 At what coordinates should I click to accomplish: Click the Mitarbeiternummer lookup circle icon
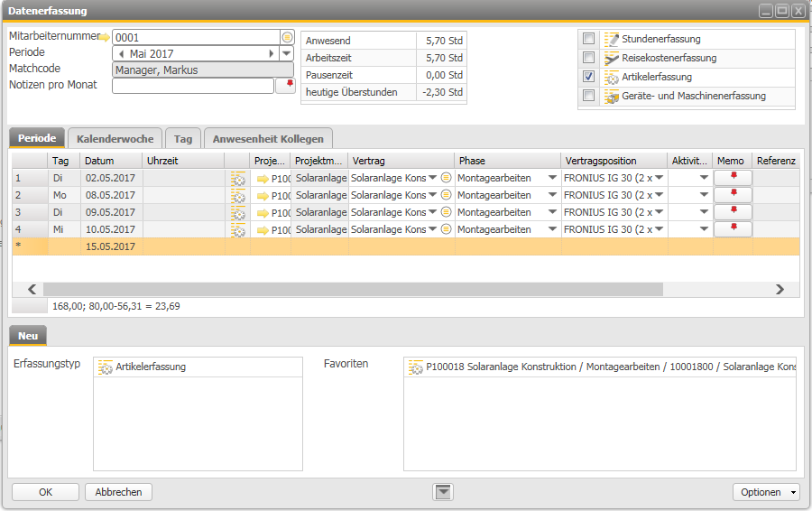pyautogui.click(x=287, y=38)
